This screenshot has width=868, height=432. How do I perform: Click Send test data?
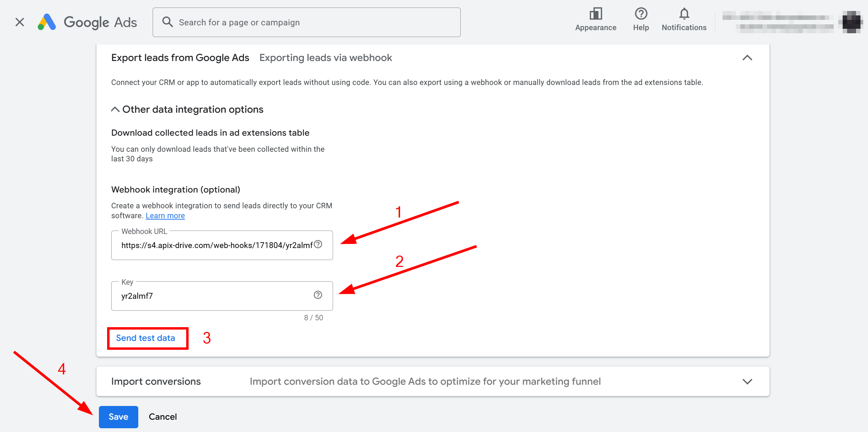pos(146,338)
